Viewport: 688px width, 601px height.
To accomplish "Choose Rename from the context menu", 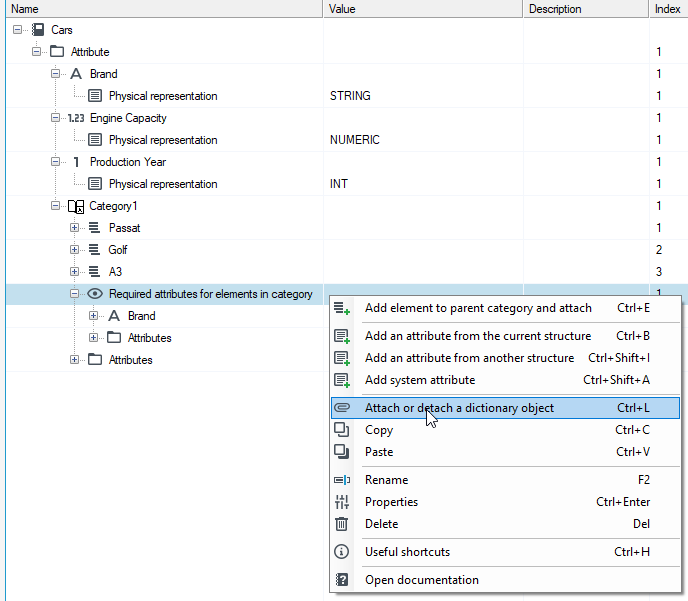I will click(x=505, y=480).
